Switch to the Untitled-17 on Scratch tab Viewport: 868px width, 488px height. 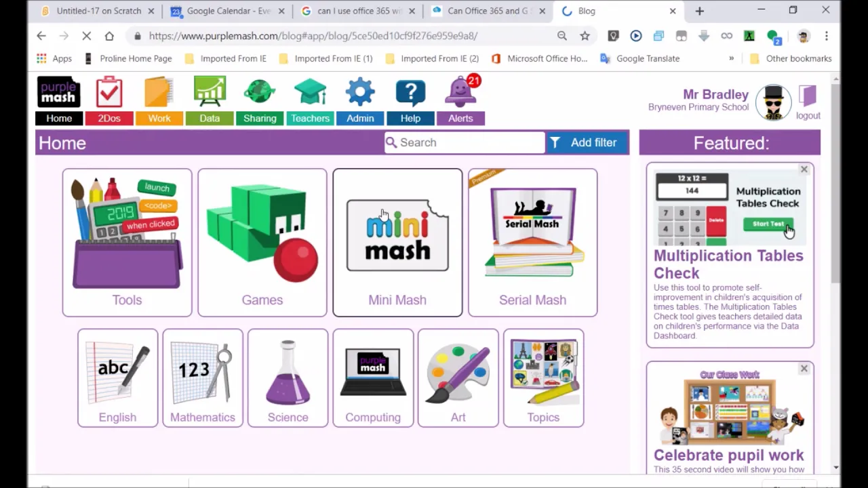point(98,11)
